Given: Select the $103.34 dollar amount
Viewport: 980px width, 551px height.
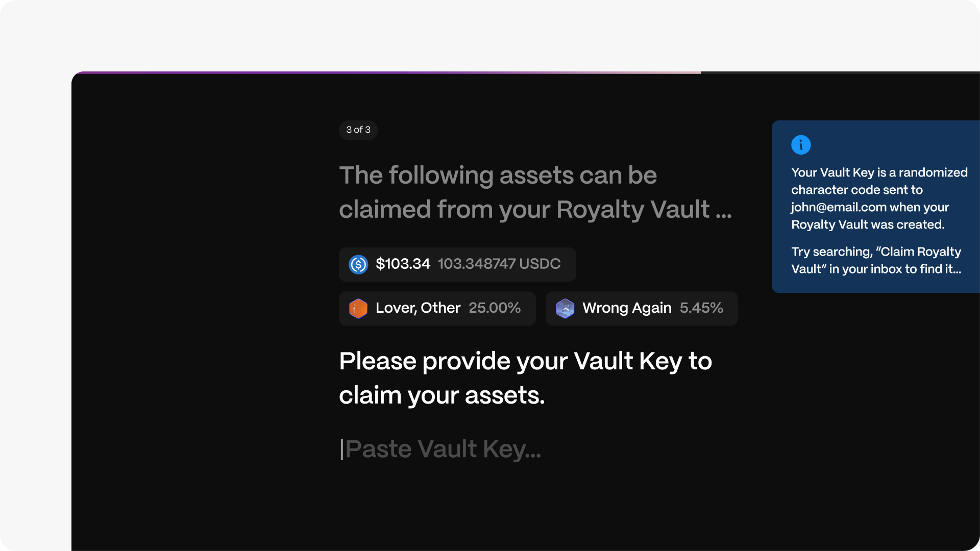Looking at the screenshot, I should [403, 264].
